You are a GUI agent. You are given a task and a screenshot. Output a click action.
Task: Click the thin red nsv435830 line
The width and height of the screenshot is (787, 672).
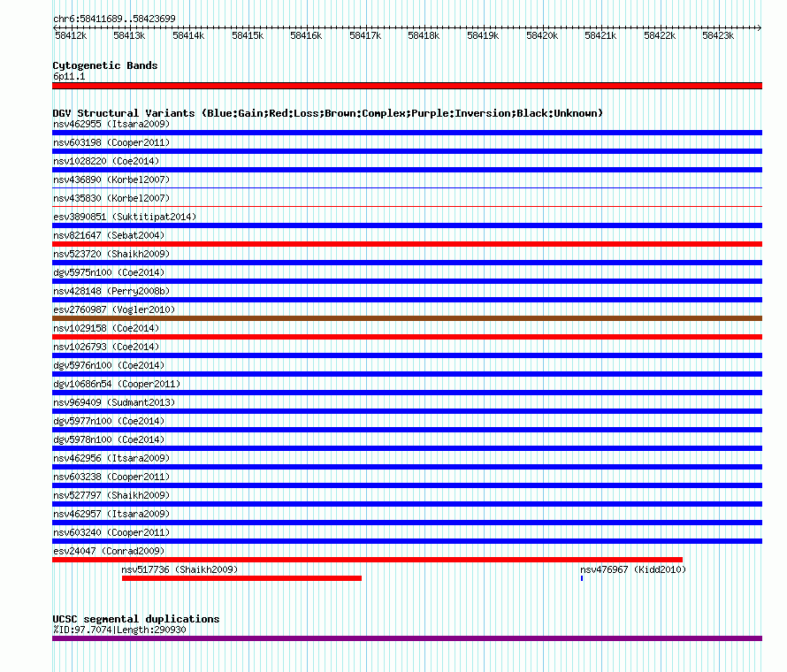pos(407,207)
